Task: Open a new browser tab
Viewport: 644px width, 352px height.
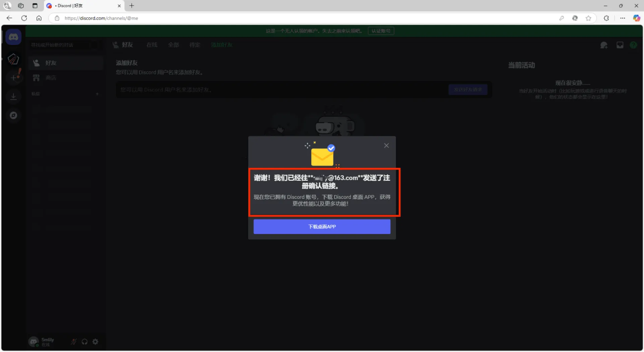Action: tap(132, 6)
